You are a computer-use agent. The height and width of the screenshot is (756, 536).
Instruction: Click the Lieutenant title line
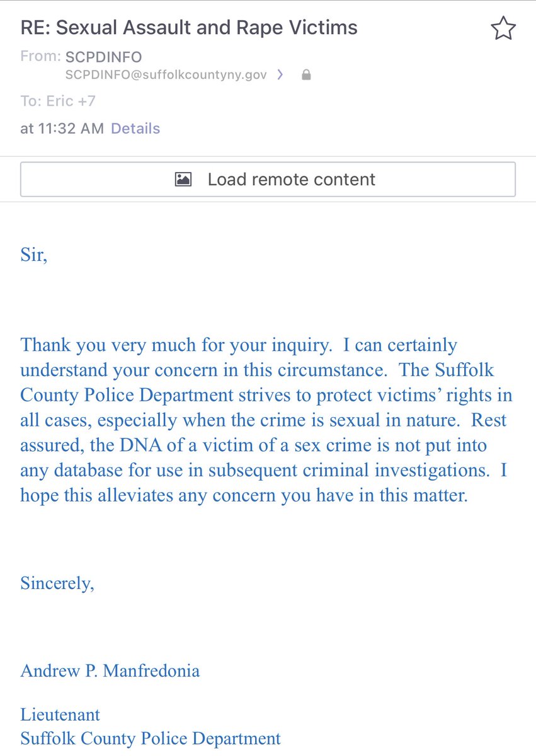[x=60, y=714]
